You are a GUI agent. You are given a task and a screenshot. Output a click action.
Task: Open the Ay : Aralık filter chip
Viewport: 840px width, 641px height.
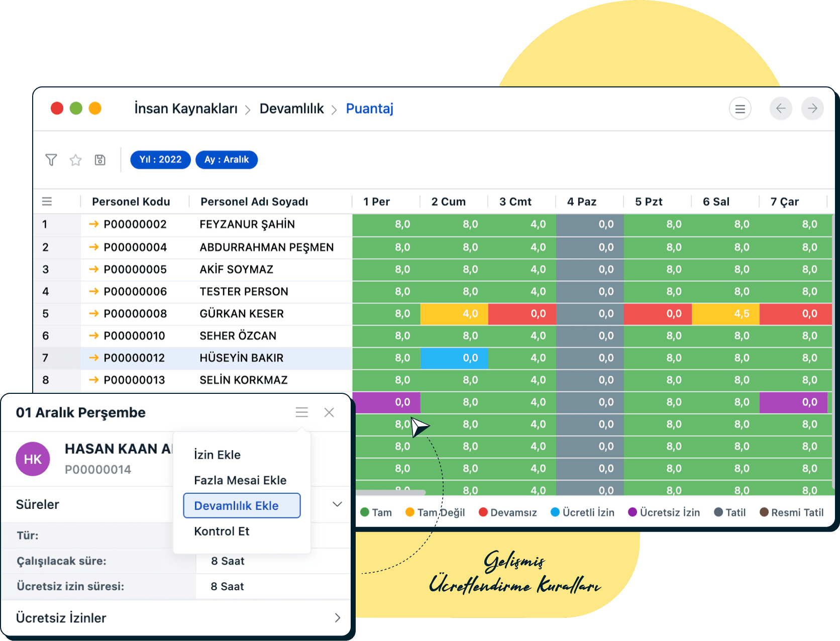pos(226,160)
